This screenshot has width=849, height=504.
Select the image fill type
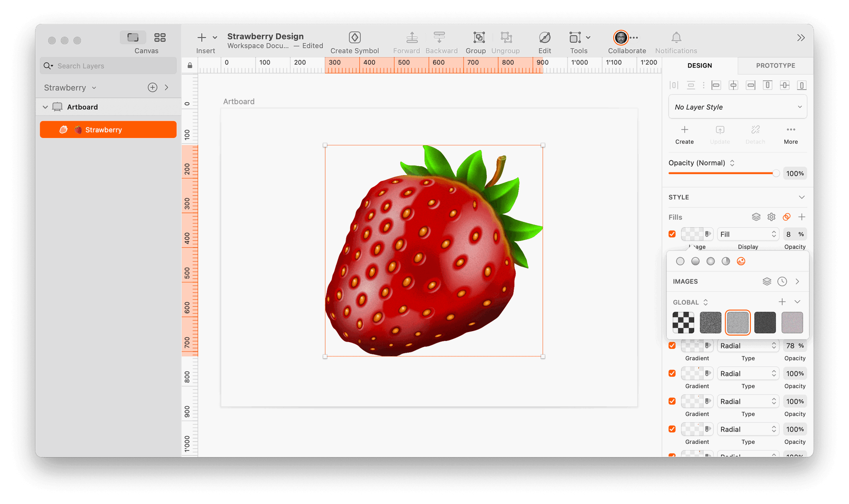pos(741,261)
